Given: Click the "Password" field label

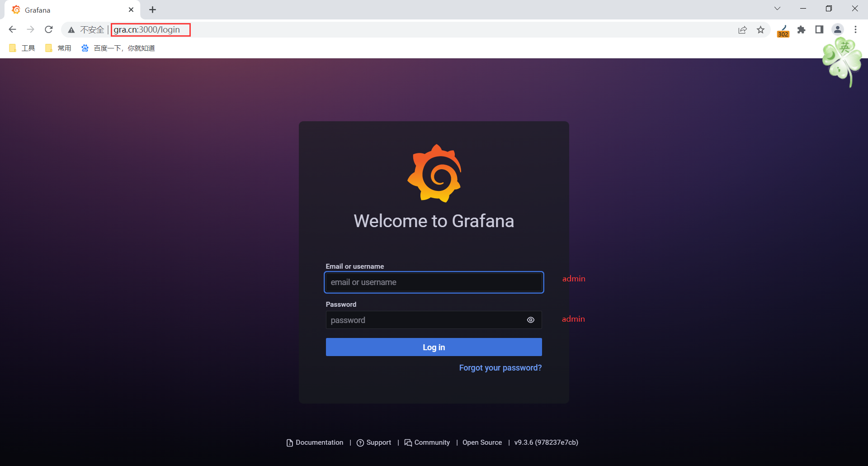Looking at the screenshot, I should [341, 304].
